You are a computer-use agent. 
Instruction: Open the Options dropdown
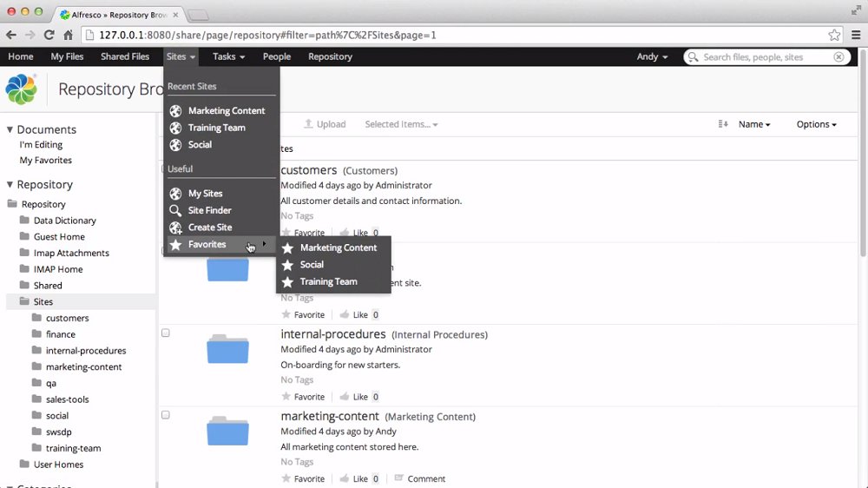[x=817, y=124]
